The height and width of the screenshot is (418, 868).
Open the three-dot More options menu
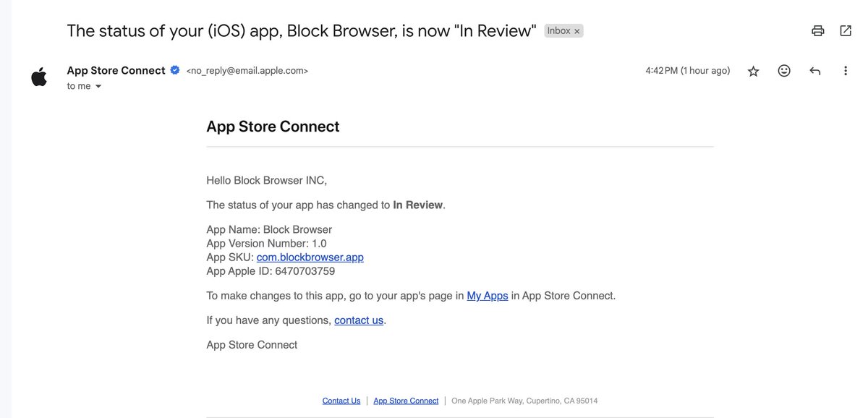(x=846, y=71)
